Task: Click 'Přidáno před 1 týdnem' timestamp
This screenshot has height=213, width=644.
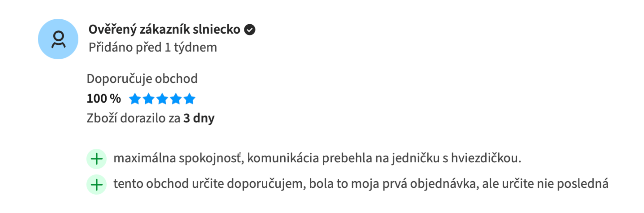Action: [x=153, y=48]
